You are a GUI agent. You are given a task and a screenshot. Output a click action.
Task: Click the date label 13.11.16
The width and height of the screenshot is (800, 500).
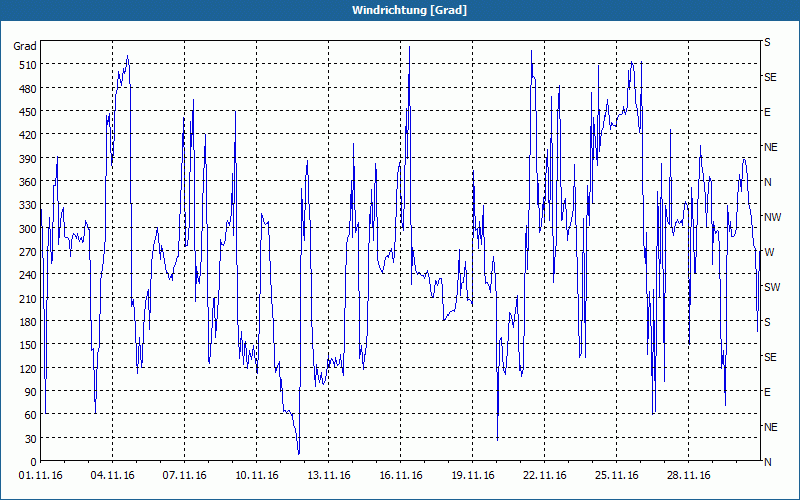(x=329, y=476)
